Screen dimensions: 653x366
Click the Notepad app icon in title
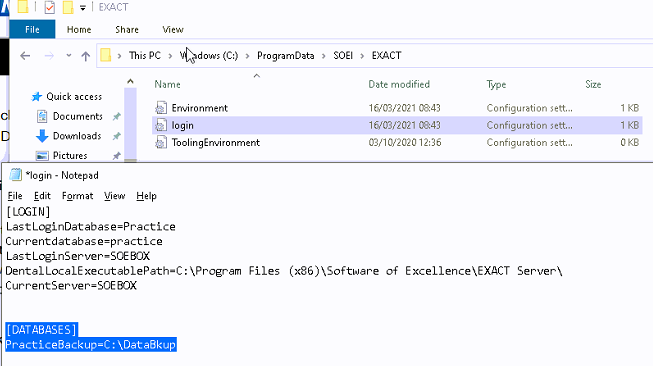pyautogui.click(x=16, y=175)
